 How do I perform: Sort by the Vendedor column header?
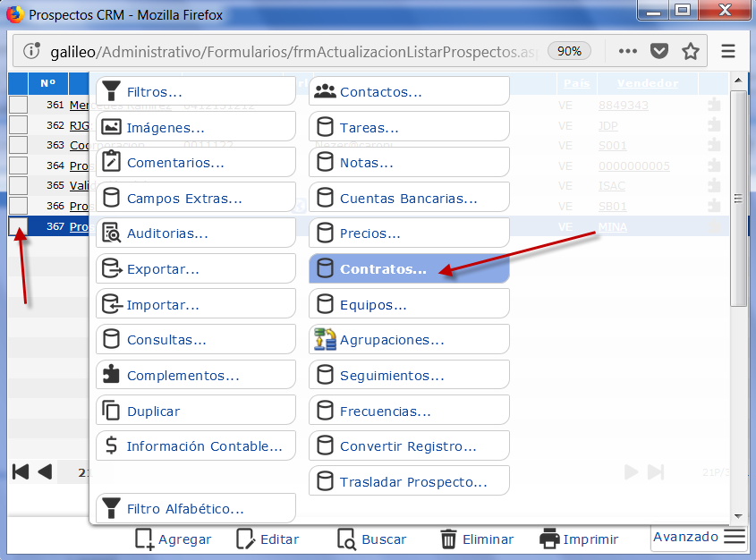648,83
